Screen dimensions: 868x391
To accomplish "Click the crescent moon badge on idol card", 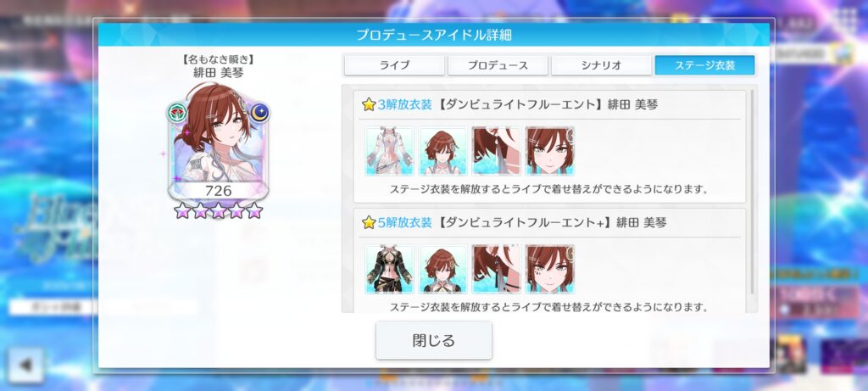I will click(x=259, y=113).
